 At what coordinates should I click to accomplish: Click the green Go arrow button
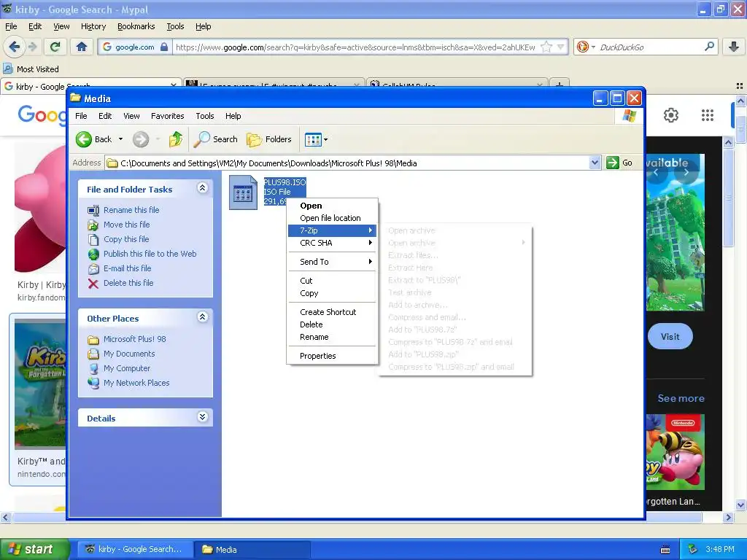click(612, 163)
